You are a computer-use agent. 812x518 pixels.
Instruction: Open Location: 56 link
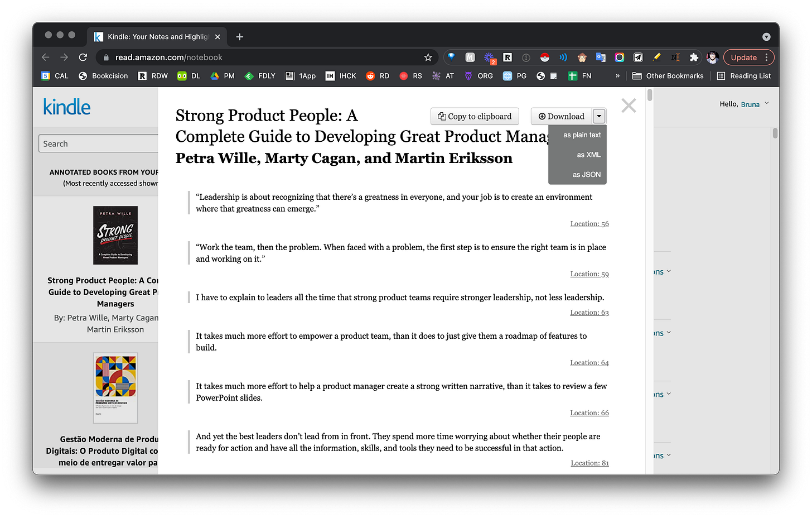(589, 224)
